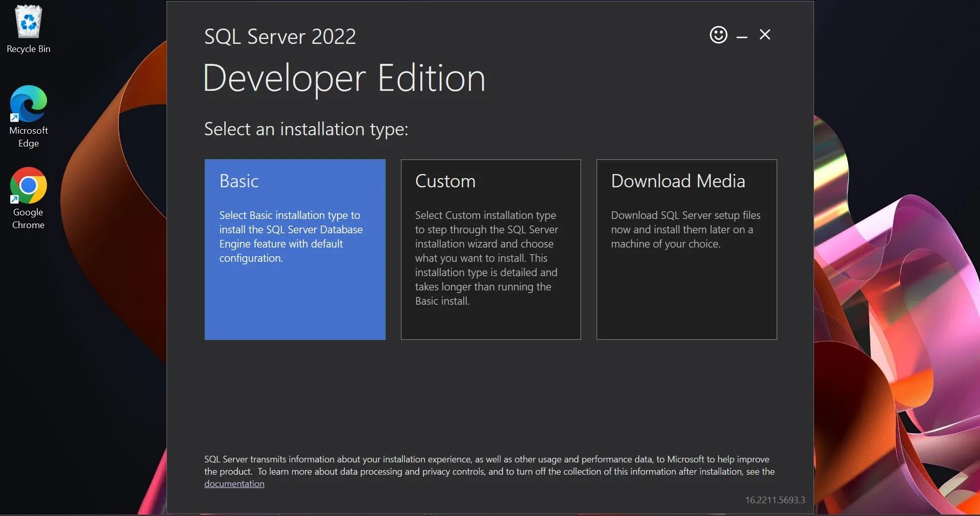Viewport: 980px width, 516px height.
Task: Choose the Custom installation type tile
Action: click(491, 250)
